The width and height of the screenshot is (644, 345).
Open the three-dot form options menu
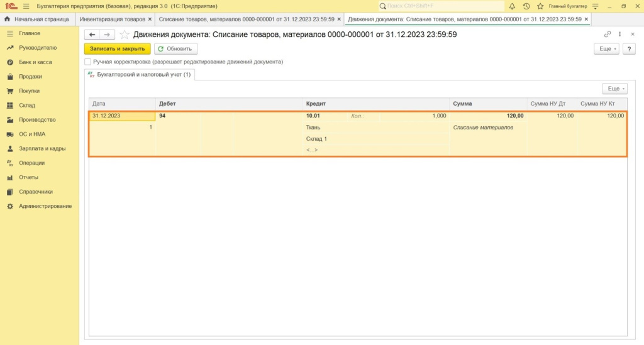pyautogui.click(x=619, y=35)
